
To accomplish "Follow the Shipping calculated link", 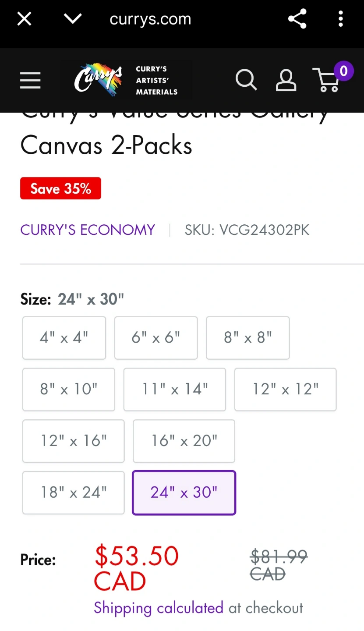I will (x=159, y=608).
